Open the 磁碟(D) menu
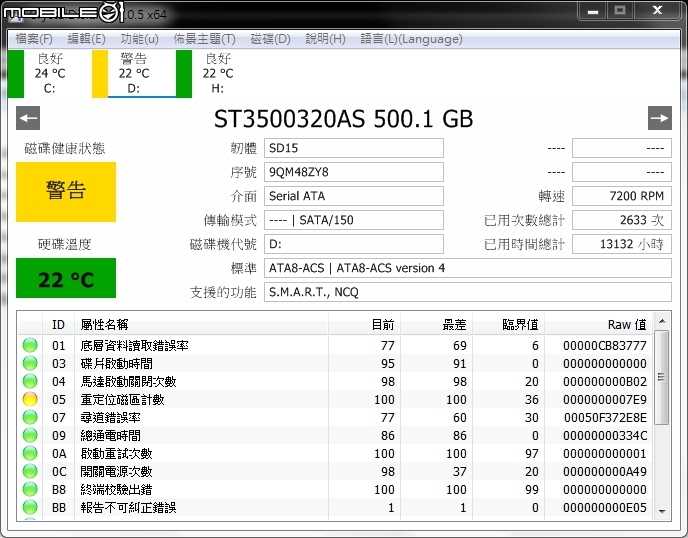688x538 pixels. coord(270,39)
